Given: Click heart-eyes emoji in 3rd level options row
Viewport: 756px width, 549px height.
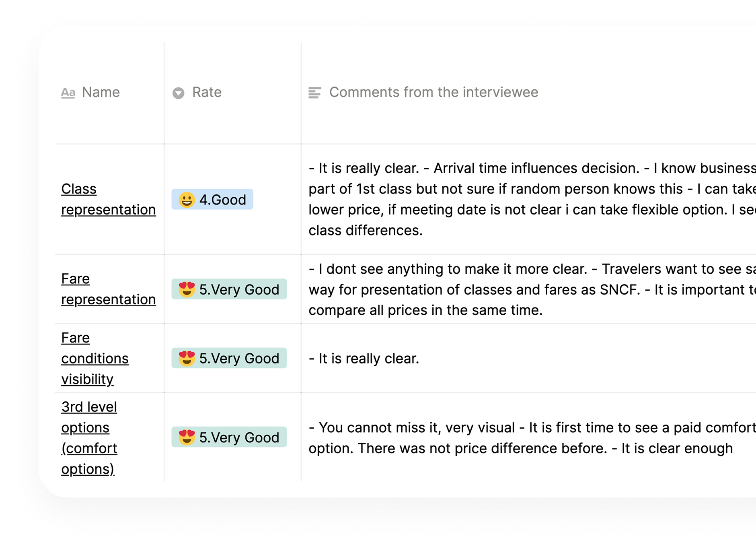Looking at the screenshot, I should click(187, 437).
